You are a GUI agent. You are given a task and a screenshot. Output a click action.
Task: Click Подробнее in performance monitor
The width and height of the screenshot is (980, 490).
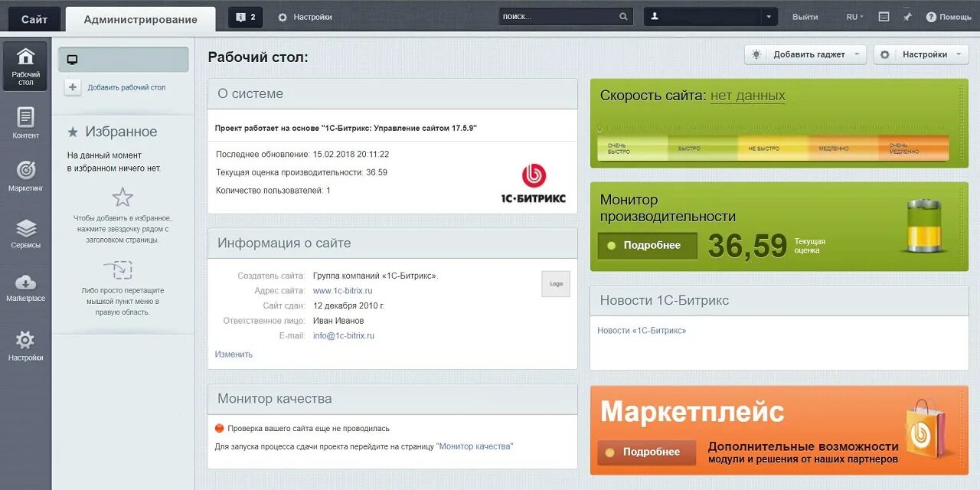647,246
